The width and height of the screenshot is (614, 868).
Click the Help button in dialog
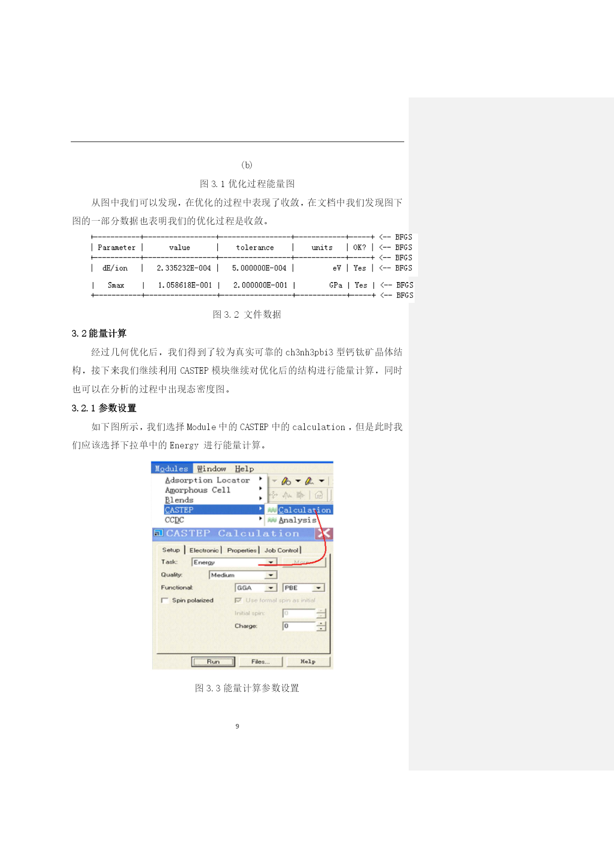coord(308,662)
